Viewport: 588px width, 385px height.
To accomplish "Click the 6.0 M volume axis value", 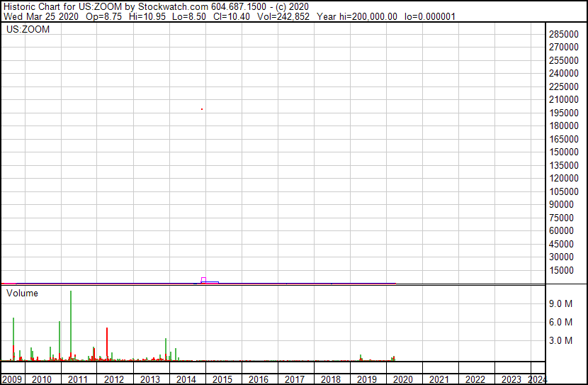I will [x=560, y=322].
